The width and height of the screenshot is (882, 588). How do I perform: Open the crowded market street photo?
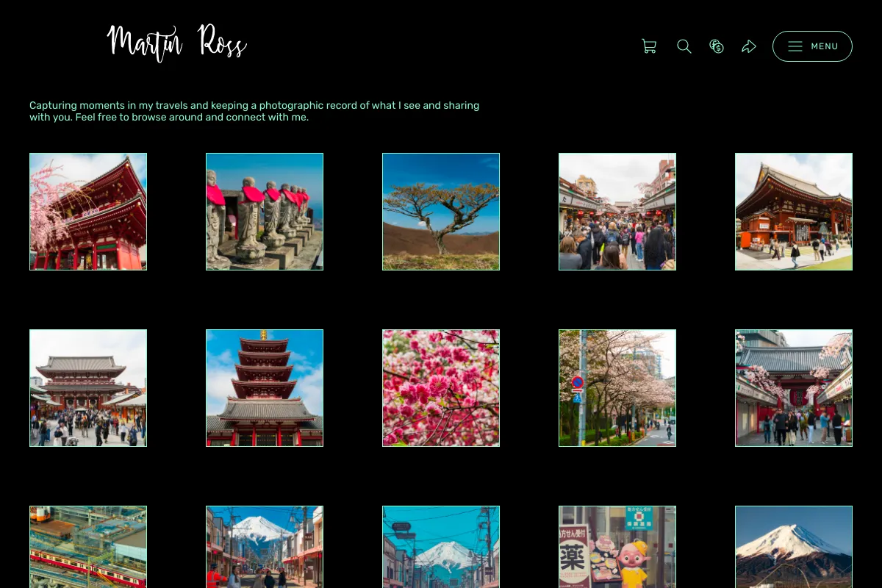[617, 212]
